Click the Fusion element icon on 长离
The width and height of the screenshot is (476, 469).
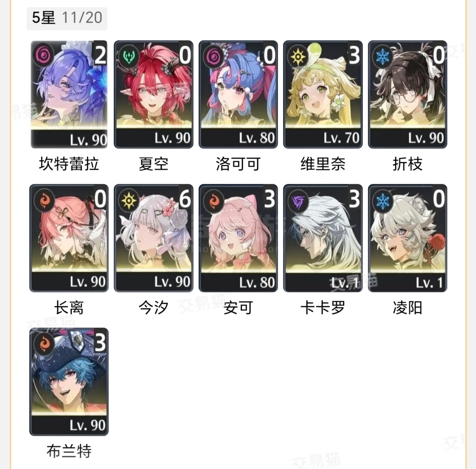45,200
